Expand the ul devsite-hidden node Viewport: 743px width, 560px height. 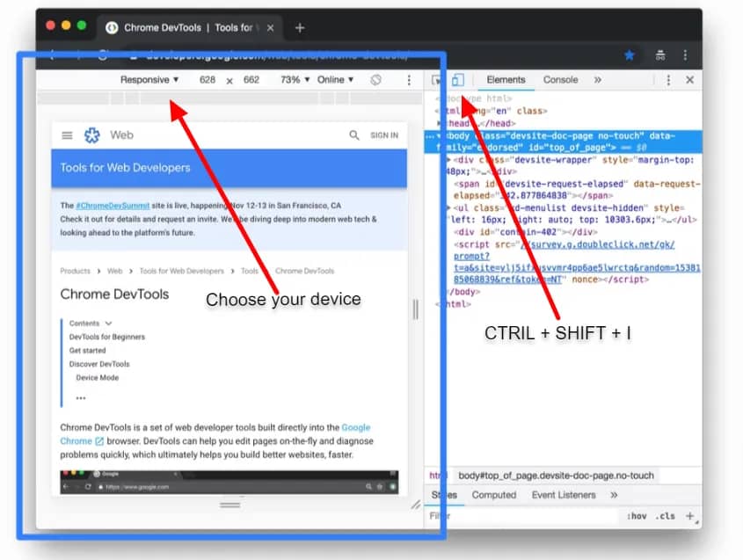pyautogui.click(x=448, y=208)
